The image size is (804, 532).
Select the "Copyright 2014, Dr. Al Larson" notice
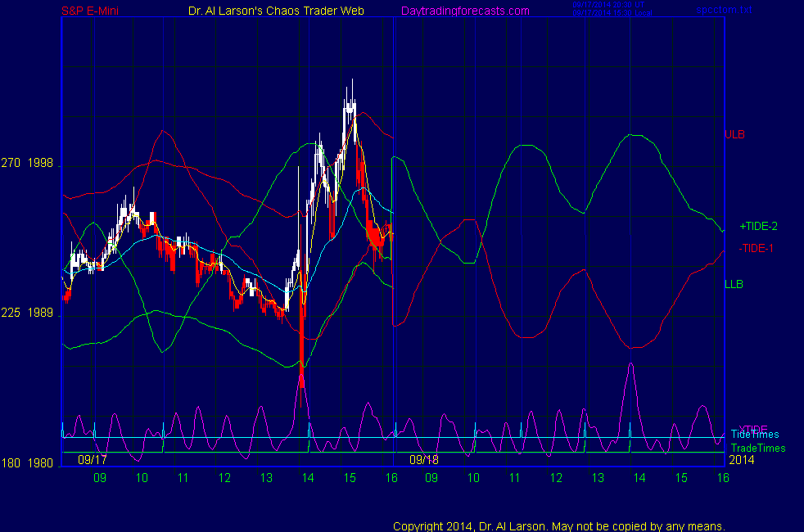click(x=559, y=526)
